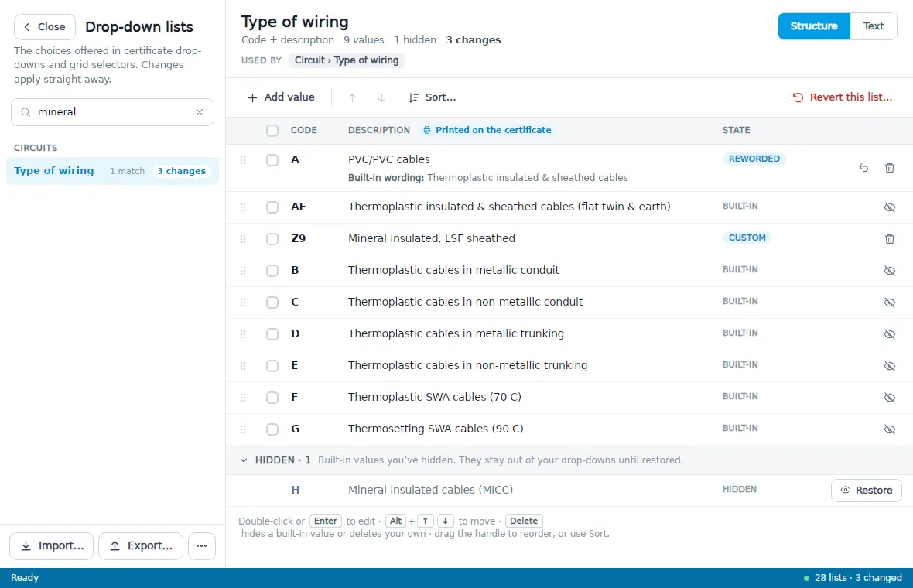Open the Sort... menu

[x=432, y=97]
